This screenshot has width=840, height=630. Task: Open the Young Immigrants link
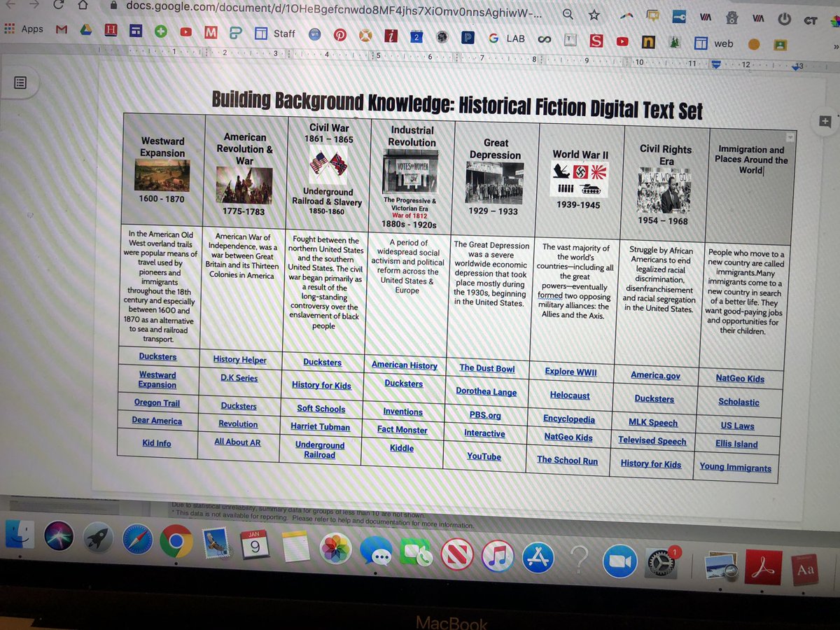736,467
